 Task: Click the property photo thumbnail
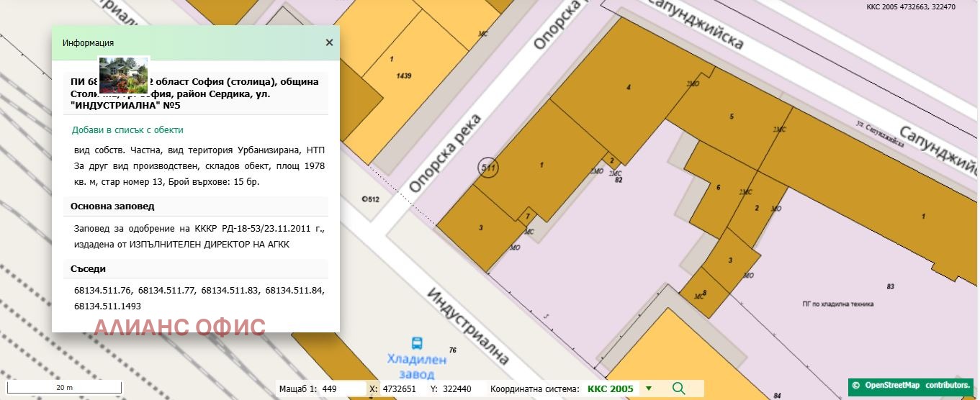123,76
